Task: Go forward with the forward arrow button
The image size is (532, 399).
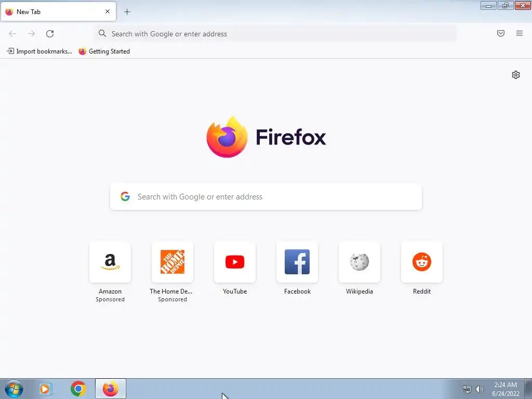Action: 31,34
